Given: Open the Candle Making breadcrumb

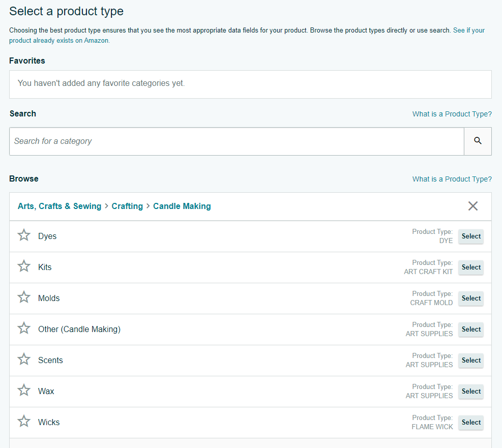Looking at the screenshot, I should pos(182,206).
